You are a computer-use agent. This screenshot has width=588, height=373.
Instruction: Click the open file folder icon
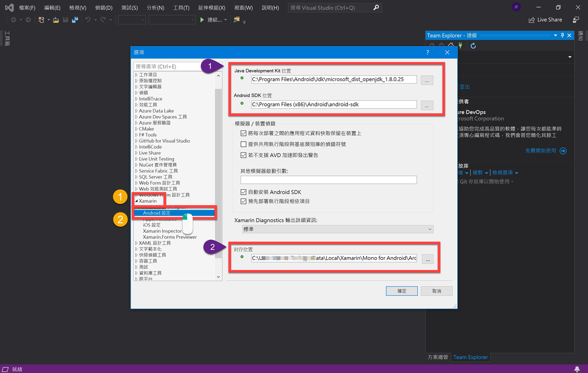coord(56,20)
